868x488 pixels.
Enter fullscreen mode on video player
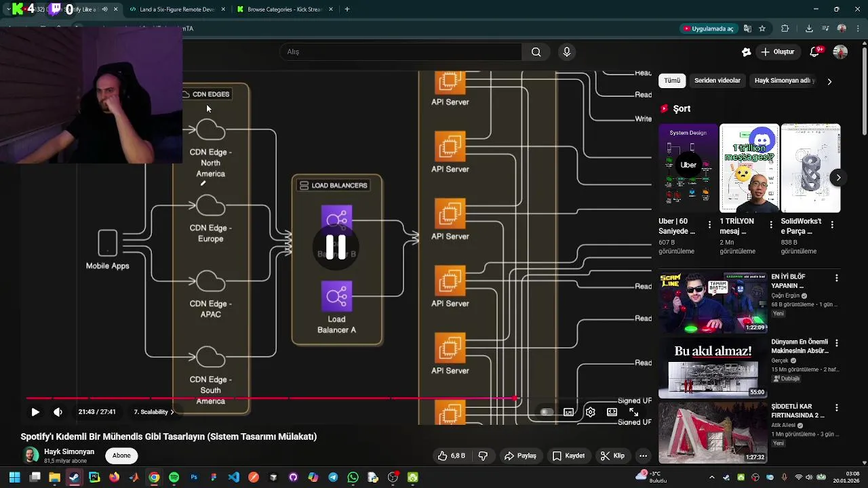click(x=633, y=412)
